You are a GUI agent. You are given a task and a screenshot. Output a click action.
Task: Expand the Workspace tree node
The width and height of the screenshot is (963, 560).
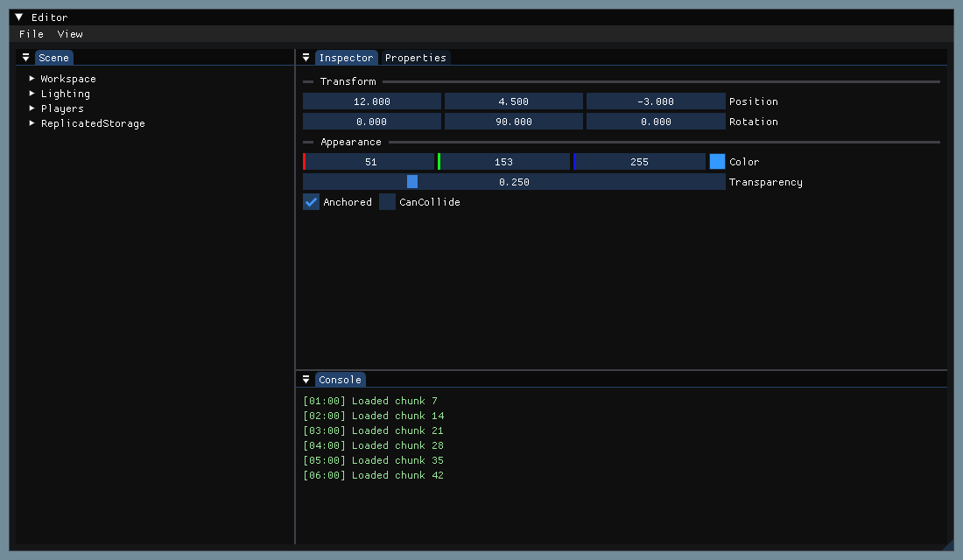pos(32,79)
